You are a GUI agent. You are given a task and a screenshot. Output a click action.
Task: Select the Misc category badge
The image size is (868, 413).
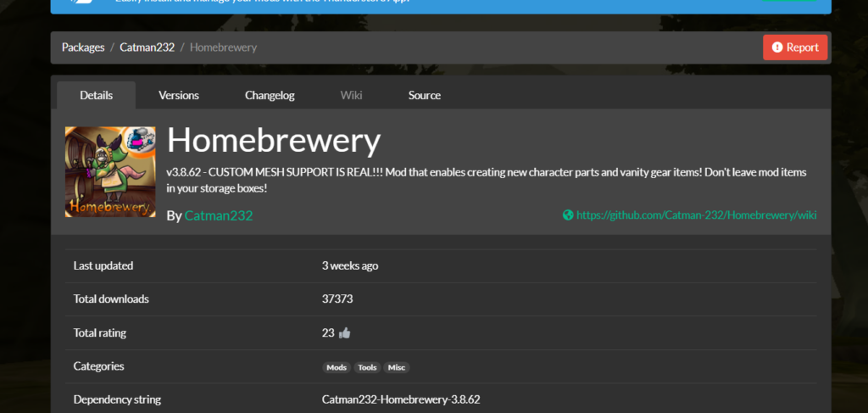(397, 367)
